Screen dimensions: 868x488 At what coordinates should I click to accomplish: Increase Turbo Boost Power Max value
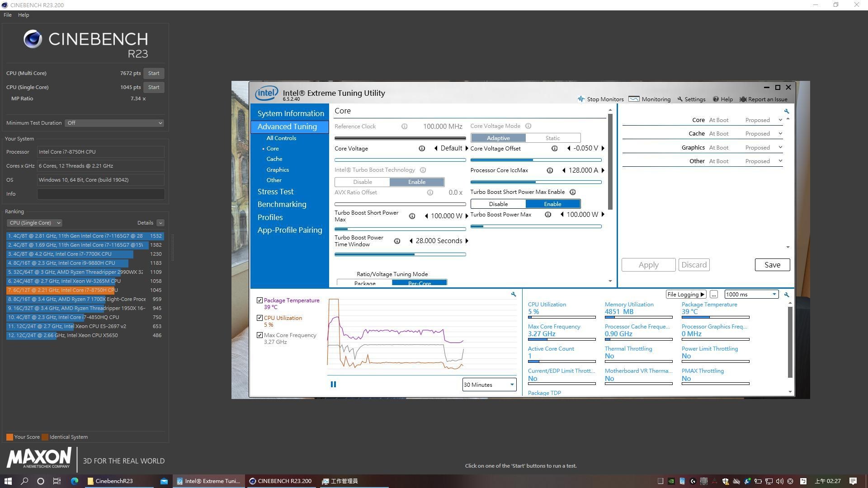coord(603,215)
